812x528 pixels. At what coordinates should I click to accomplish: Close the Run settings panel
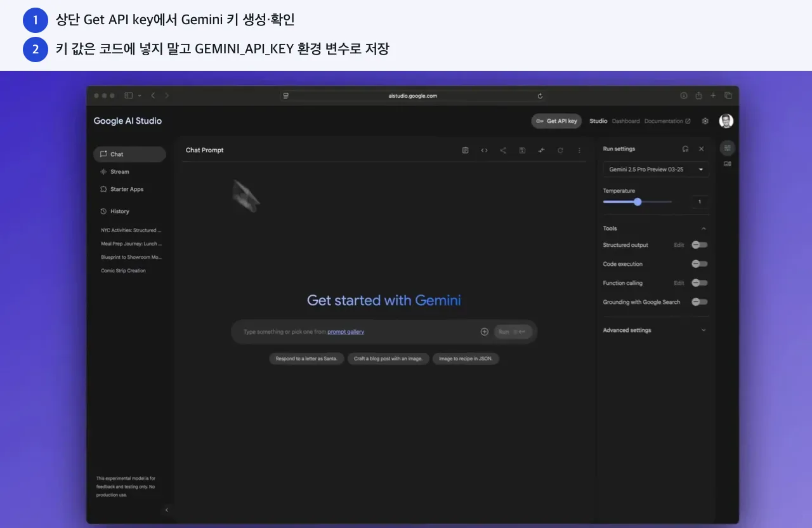tap(701, 148)
